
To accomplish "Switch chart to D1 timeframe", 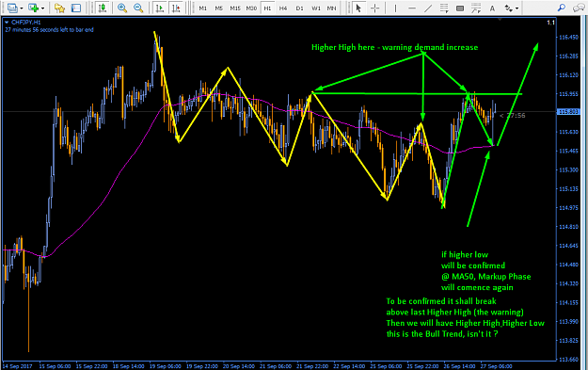I will tap(299, 8).
